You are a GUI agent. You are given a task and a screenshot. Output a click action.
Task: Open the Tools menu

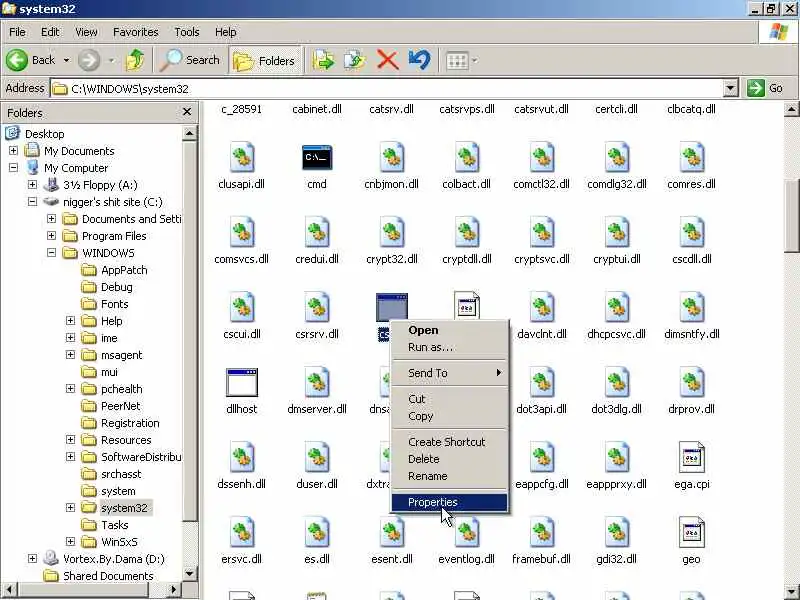click(187, 32)
